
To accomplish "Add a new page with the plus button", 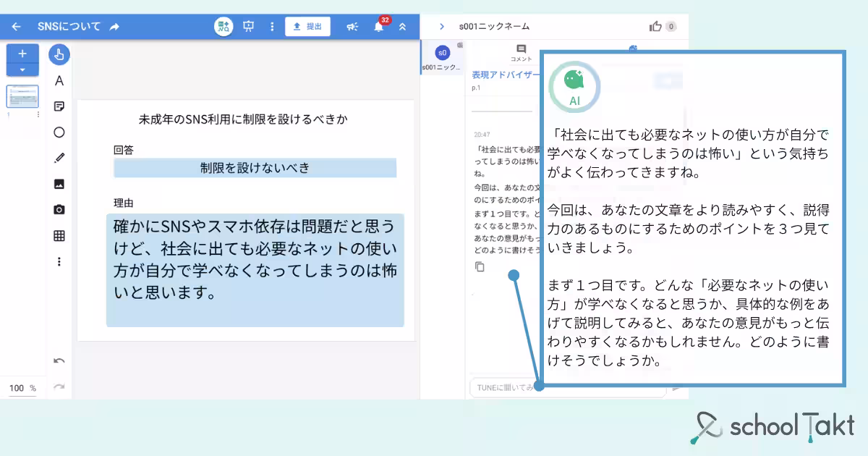I will click(x=22, y=53).
